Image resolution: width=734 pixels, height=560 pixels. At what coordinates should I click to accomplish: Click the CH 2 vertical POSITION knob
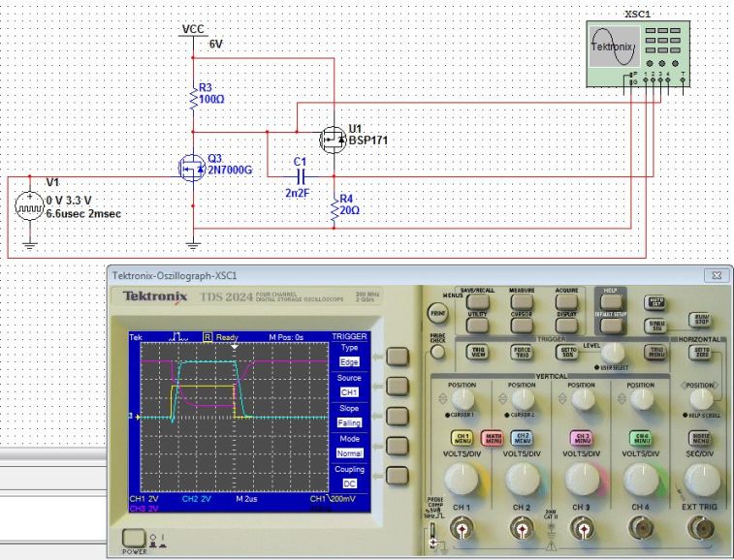522,399
